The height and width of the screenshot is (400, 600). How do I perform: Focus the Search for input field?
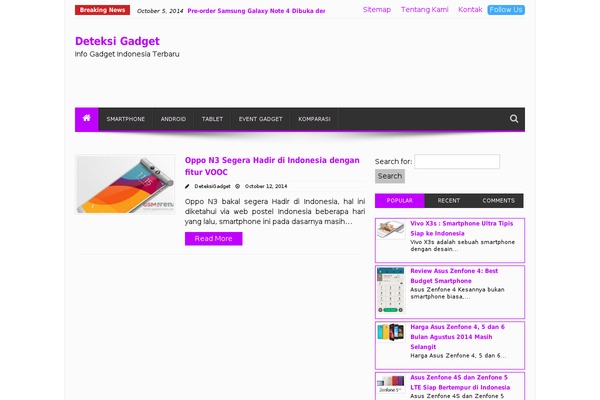457,162
